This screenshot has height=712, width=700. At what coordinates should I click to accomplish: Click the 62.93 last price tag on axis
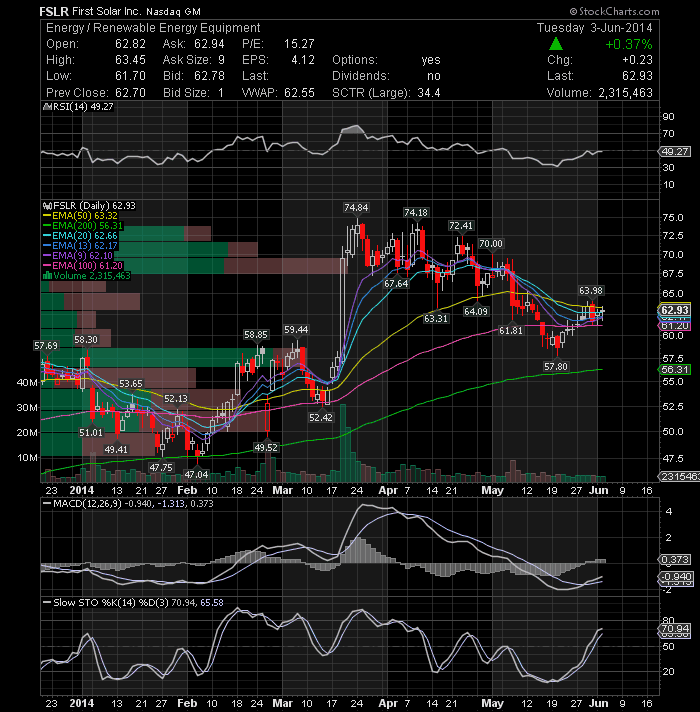tap(675, 310)
